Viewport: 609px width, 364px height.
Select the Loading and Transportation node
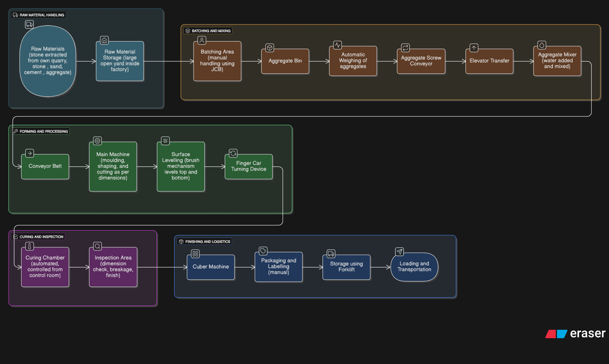[414, 267]
